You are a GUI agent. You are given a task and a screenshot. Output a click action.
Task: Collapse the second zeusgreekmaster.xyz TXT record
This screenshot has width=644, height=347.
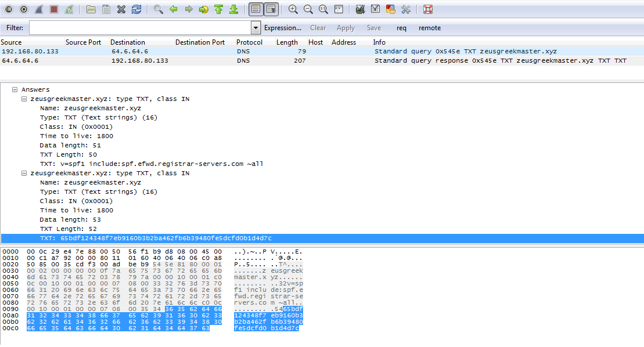click(x=24, y=173)
